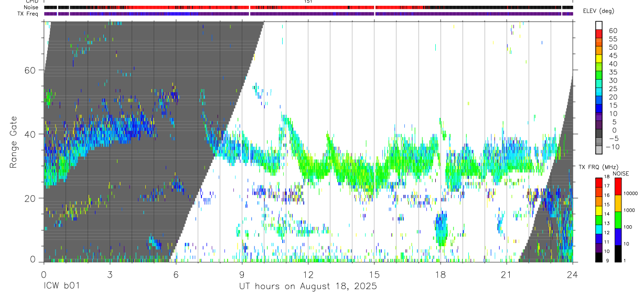The height and width of the screenshot is (297, 644).
Task: Click the 'TX Freq' row label
Action: click(x=28, y=14)
